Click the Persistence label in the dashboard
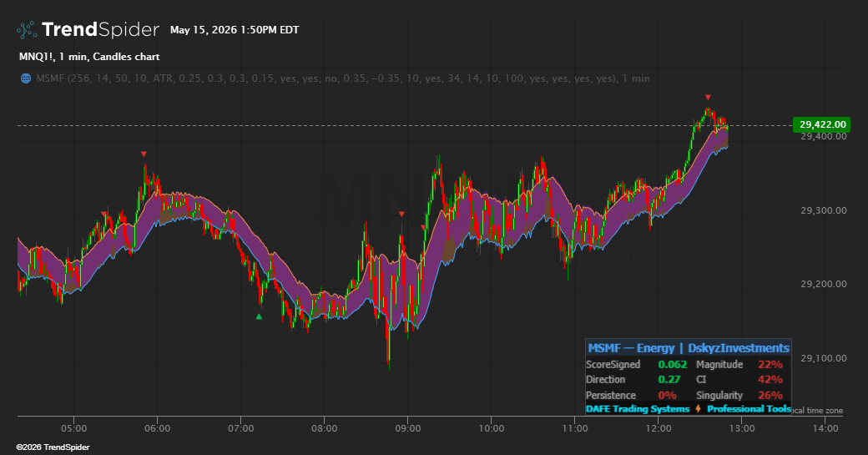Image resolution: width=868 pixels, height=455 pixels. pos(611,395)
